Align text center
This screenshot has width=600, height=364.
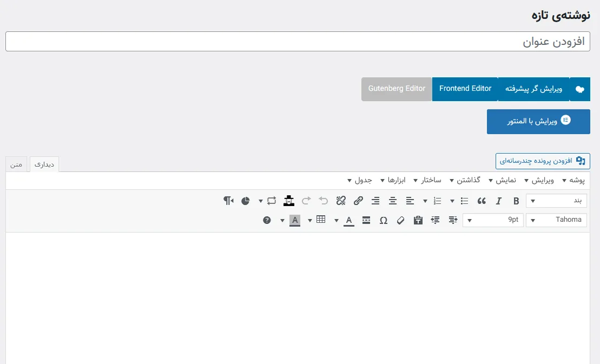(393, 201)
